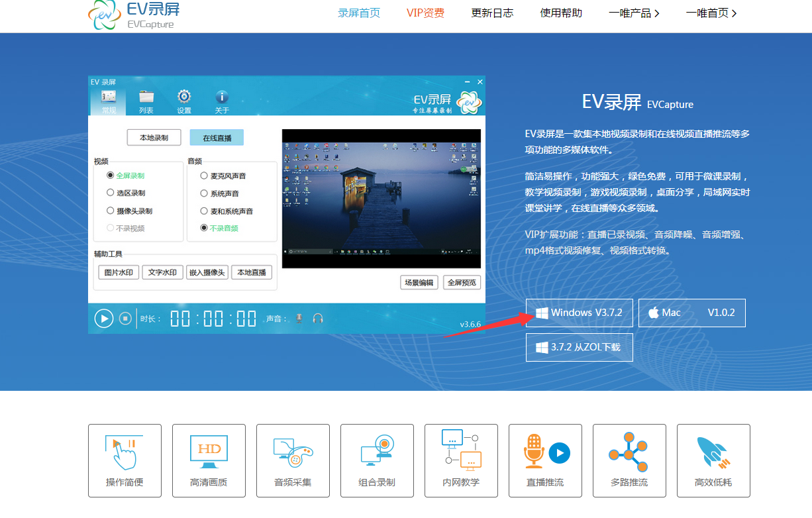Click the 操作简便 feature card
Screen dimensions: 812x518
pos(125,460)
